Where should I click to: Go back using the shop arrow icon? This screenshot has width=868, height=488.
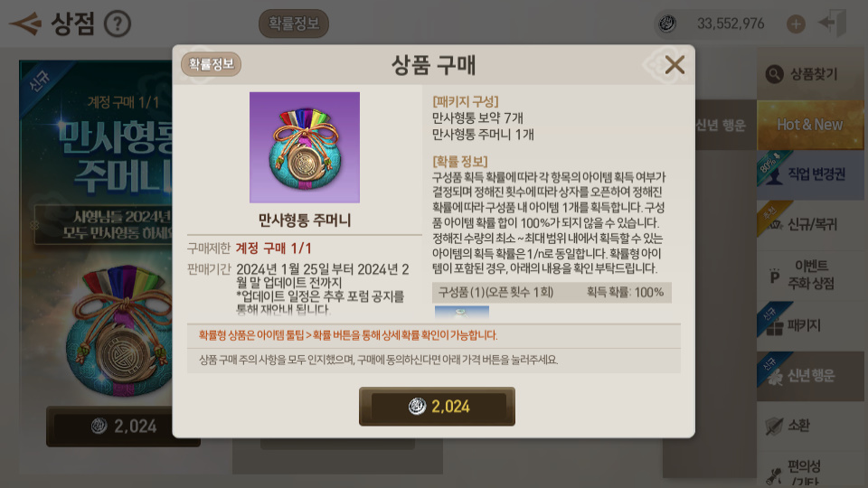pos(25,23)
